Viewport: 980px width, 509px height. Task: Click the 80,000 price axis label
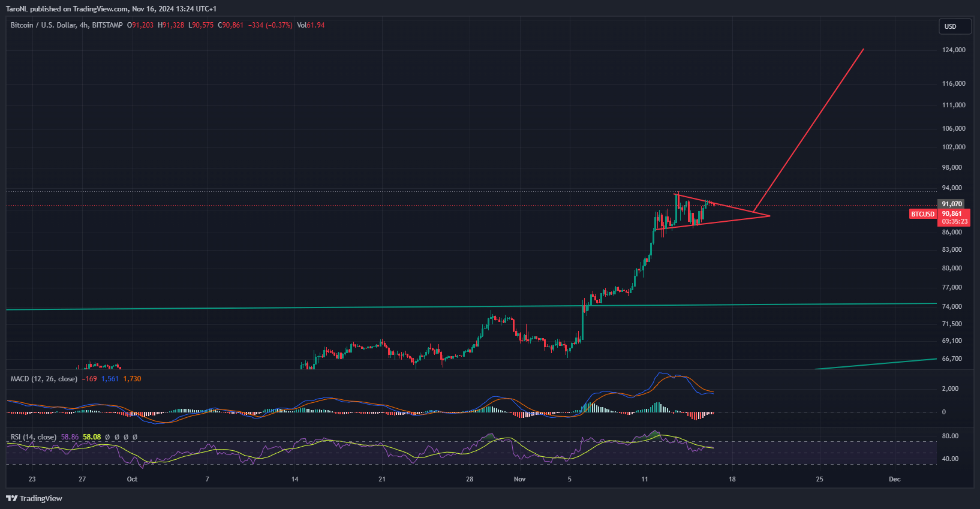pyautogui.click(x=952, y=268)
